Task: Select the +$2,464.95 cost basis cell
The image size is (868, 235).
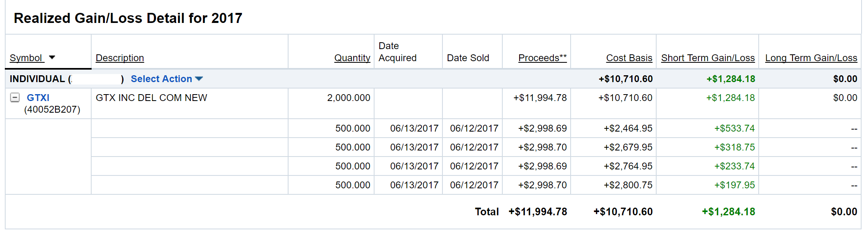Action: coord(628,128)
